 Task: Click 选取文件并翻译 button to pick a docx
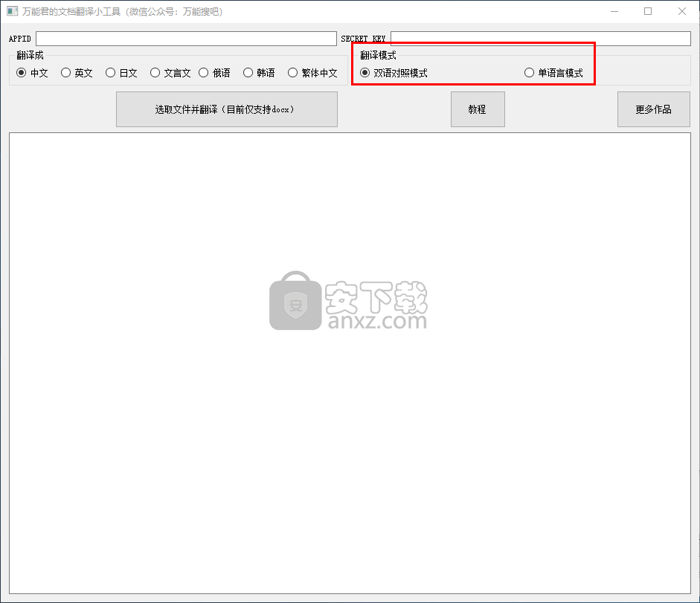(x=227, y=109)
